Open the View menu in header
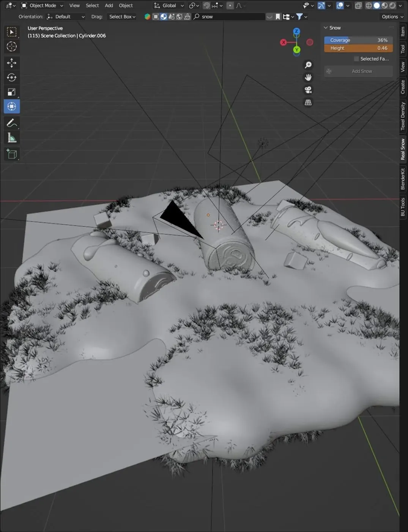The image size is (408, 532). [74, 5]
